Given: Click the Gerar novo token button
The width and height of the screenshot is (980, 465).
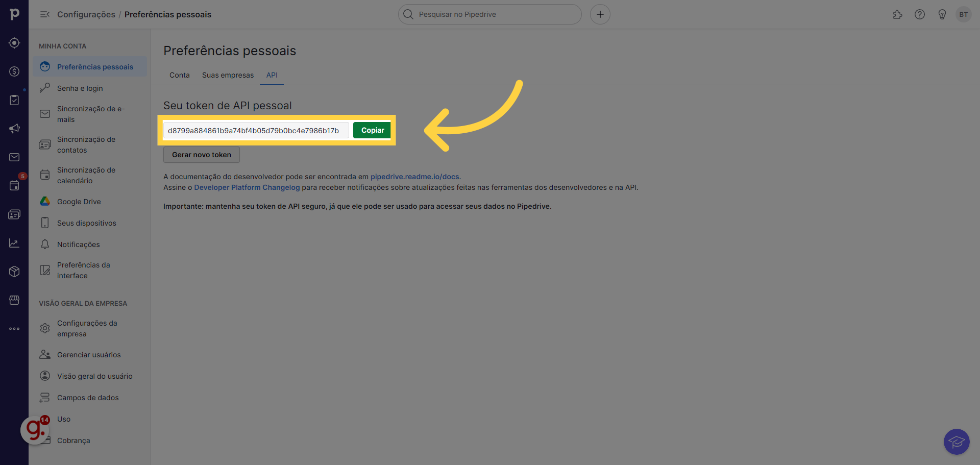Looking at the screenshot, I should coord(202,155).
